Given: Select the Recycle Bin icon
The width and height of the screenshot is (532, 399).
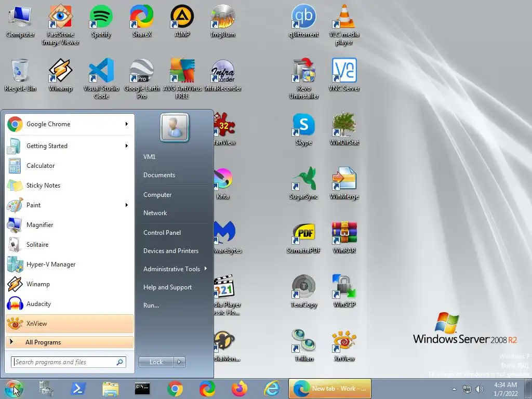Looking at the screenshot, I should coord(20,75).
